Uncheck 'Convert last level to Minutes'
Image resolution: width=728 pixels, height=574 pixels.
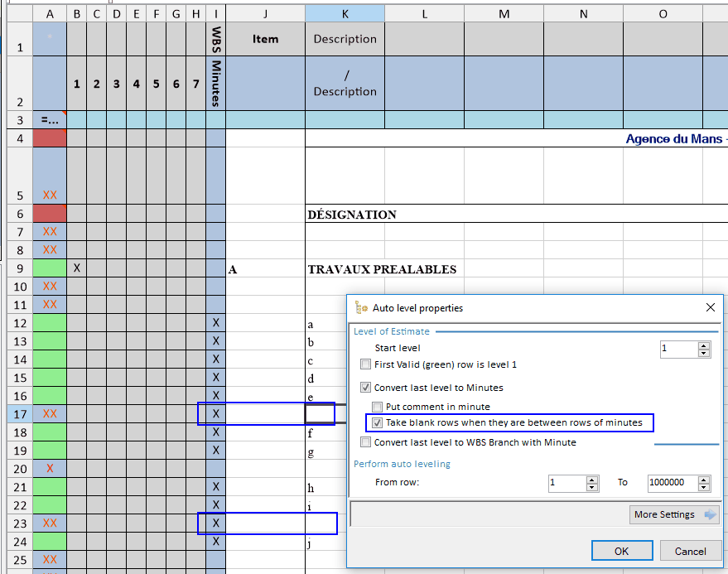tap(366, 387)
